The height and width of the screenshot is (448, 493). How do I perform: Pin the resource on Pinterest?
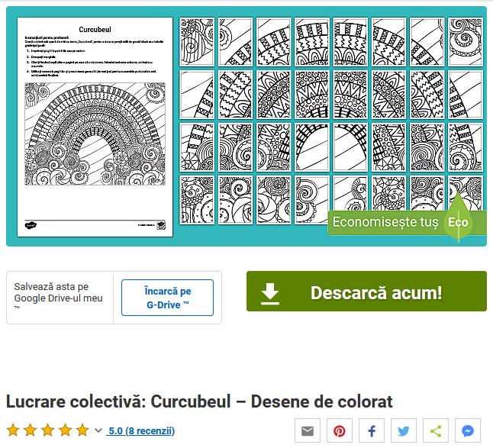click(x=340, y=430)
